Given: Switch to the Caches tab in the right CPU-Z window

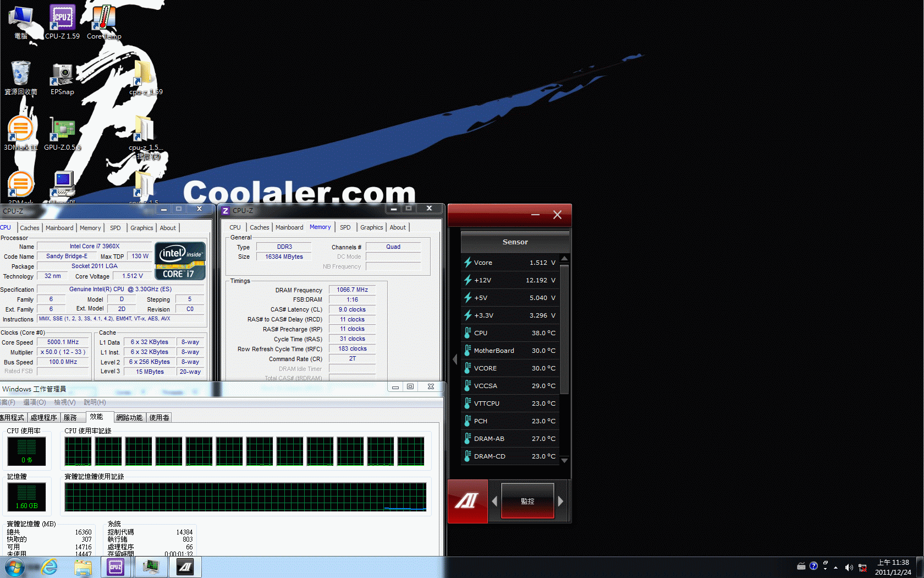Looking at the screenshot, I should 260,227.
